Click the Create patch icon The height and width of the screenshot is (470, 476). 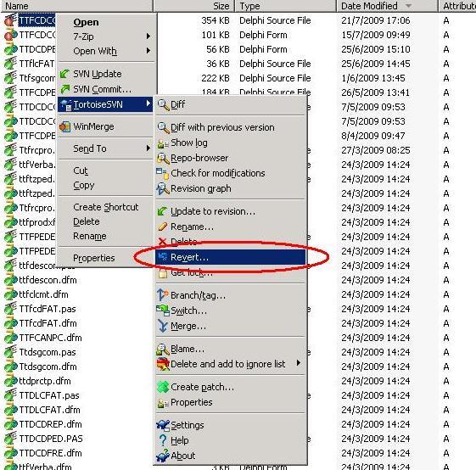[163, 387]
